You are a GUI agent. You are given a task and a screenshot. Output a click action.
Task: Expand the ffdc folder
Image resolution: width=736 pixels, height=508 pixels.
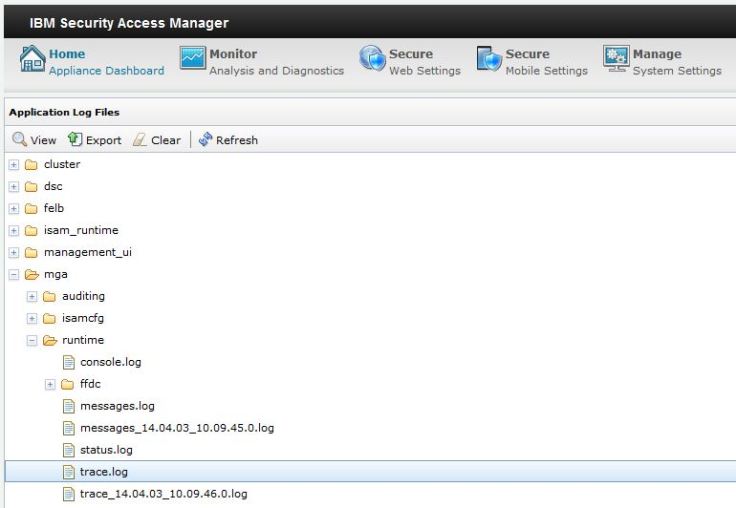50,385
